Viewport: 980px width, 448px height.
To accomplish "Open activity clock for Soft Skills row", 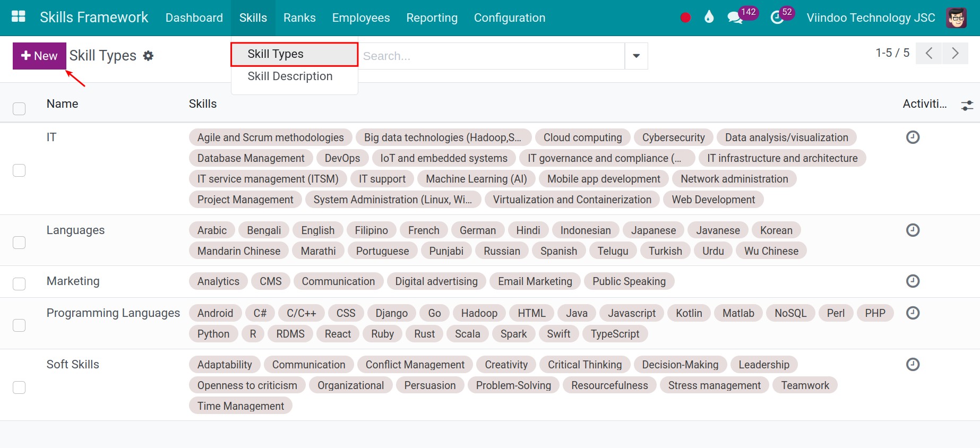I will click(913, 364).
